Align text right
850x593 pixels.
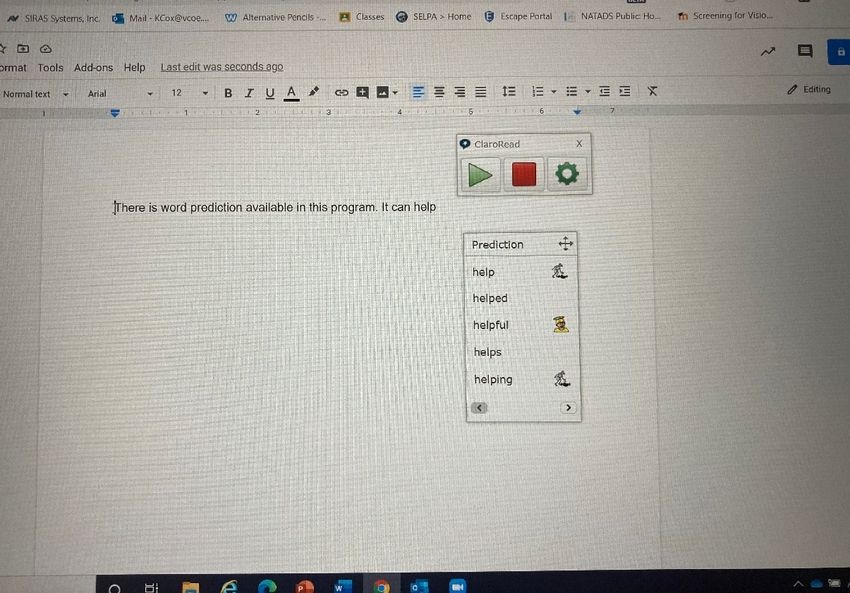point(460,92)
